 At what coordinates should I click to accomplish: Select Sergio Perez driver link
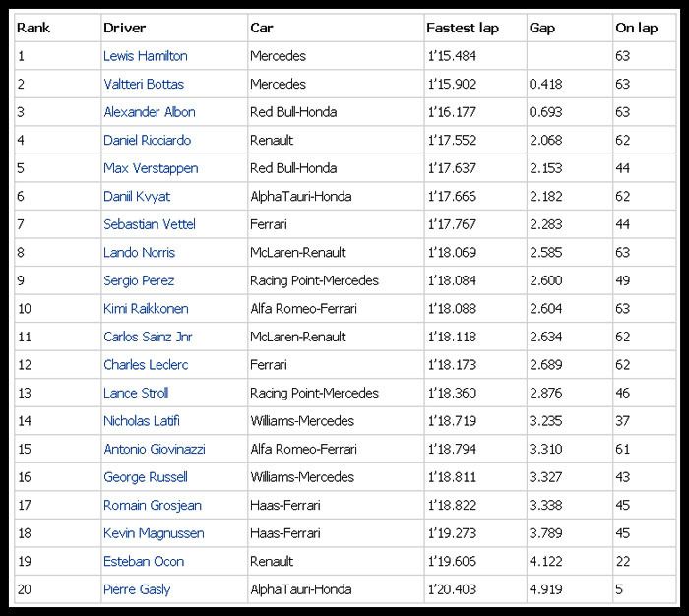pyautogui.click(x=139, y=281)
